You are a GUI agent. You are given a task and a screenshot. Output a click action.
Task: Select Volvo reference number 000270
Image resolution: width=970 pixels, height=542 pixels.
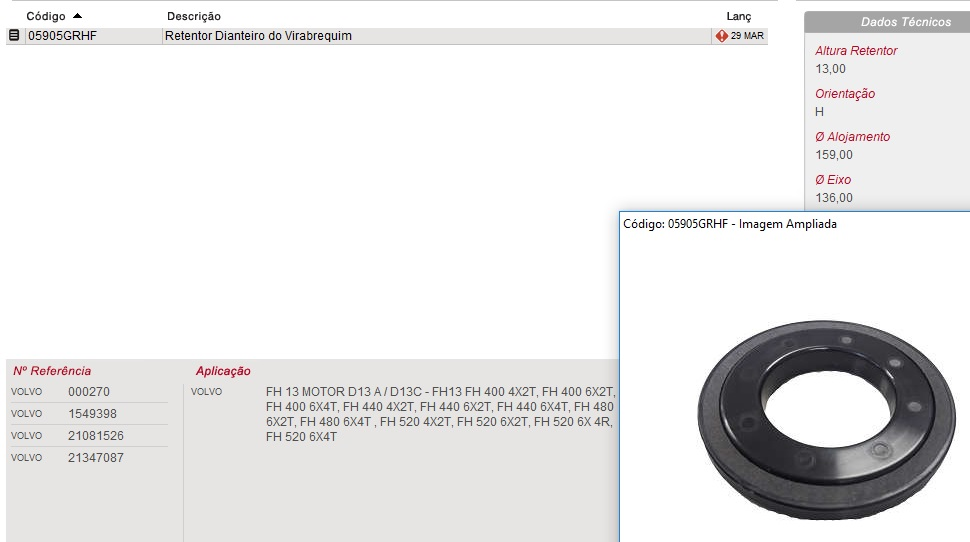[x=88, y=392]
